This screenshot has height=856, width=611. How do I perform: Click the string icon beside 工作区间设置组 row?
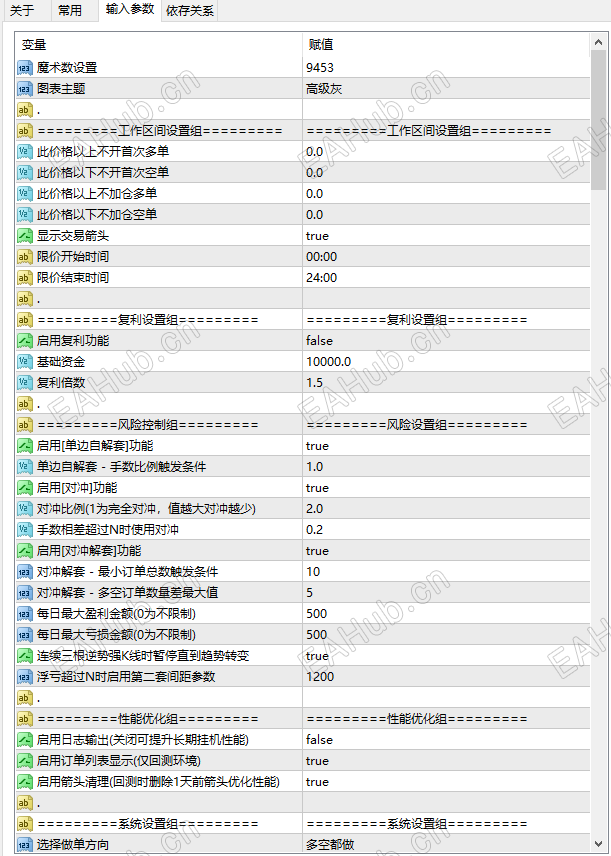pos(25,130)
